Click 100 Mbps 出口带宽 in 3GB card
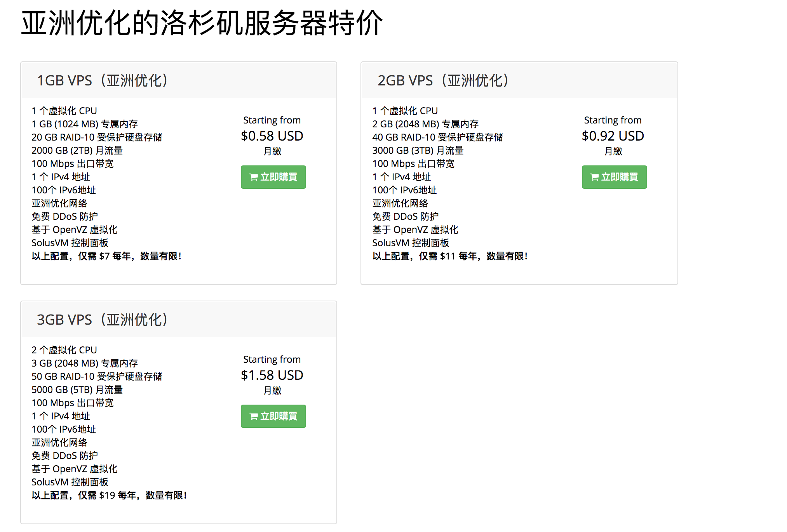 pyautogui.click(x=73, y=403)
